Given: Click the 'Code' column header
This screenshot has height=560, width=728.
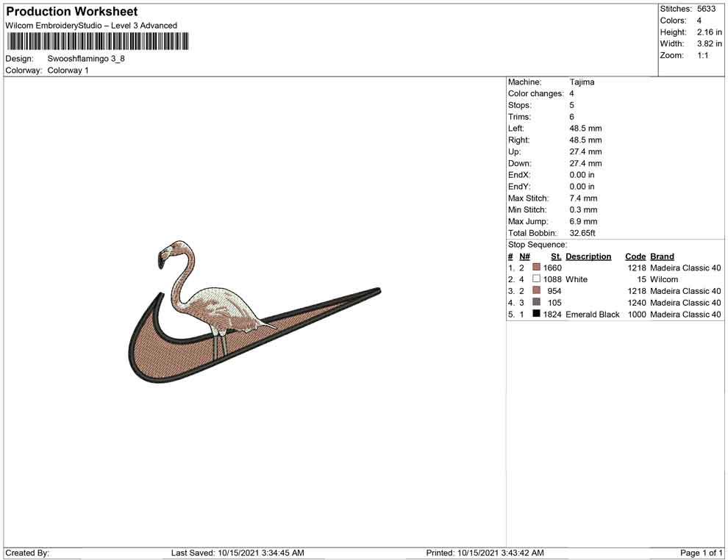Looking at the screenshot, I should click(x=635, y=256).
